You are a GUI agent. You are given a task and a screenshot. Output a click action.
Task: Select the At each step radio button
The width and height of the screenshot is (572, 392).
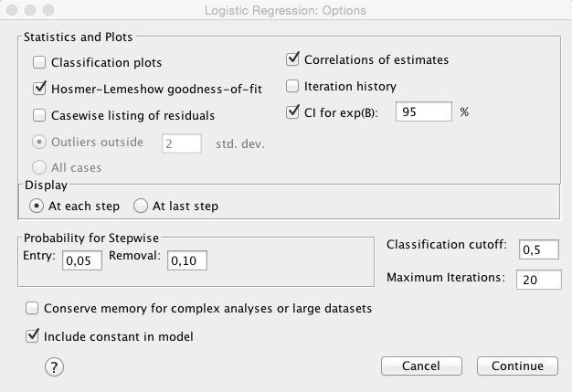[37, 206]
